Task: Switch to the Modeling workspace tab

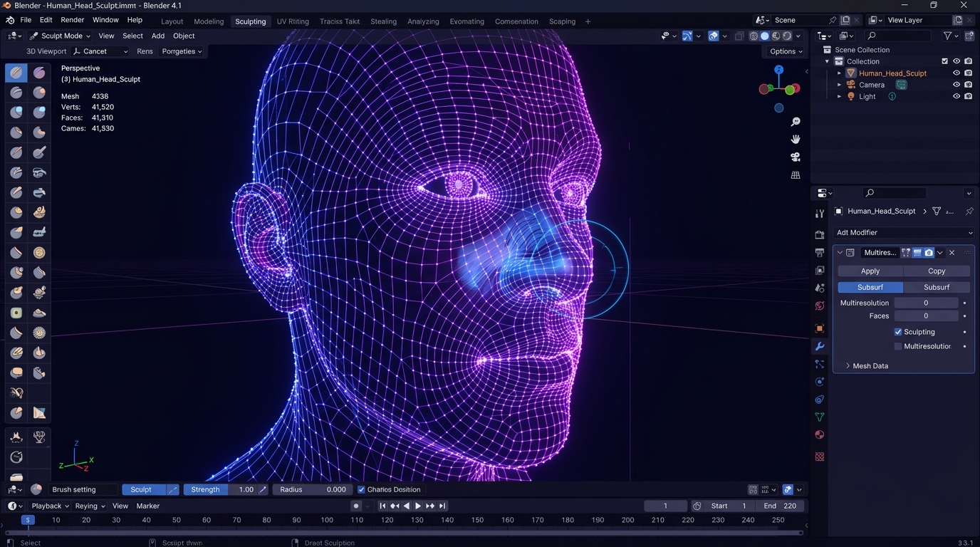Action: pyautogui.click(x=209, y=21)
